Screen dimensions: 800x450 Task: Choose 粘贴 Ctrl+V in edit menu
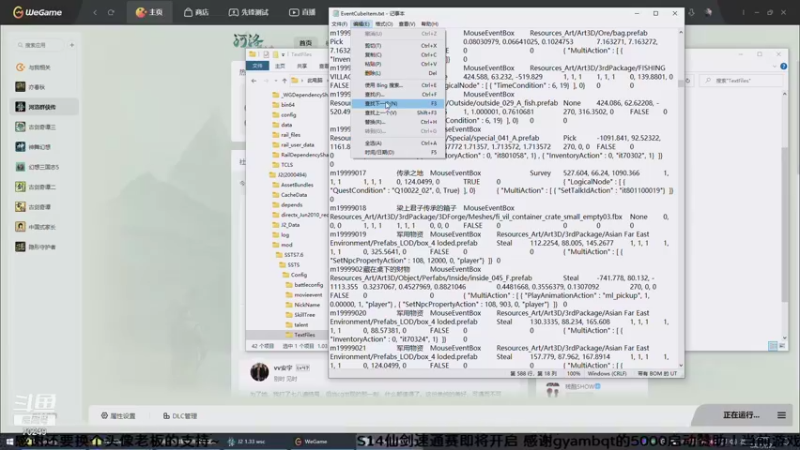click(398, 64)
